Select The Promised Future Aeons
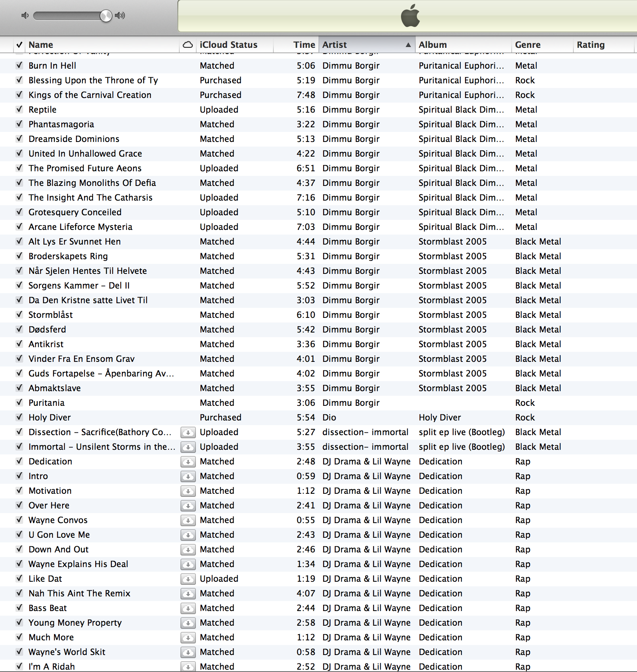 coord(85,168)
